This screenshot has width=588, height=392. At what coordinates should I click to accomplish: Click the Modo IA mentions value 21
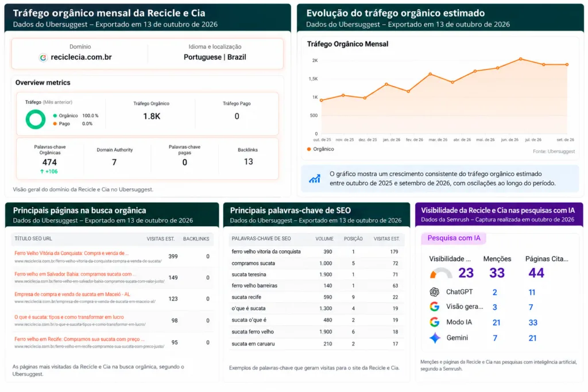click(x=497, y=323)
